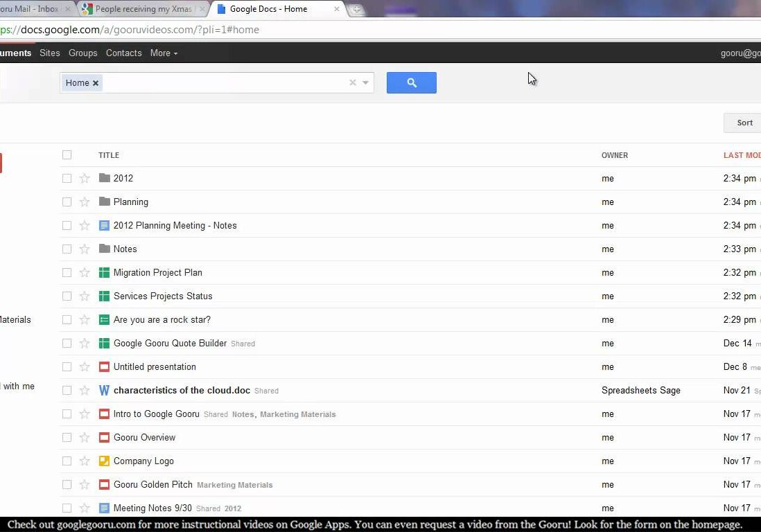Click the Notes folder icon

coord(105,248)
